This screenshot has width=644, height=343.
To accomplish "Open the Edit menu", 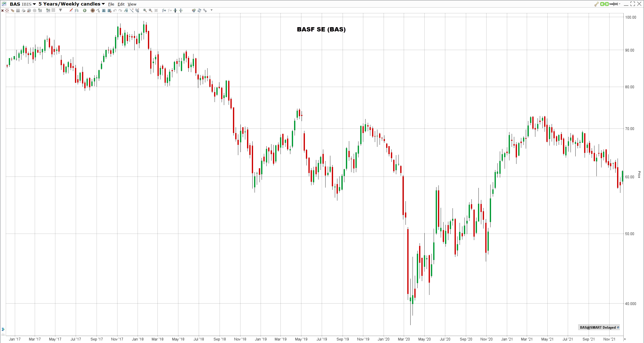I will coord(121,4).
